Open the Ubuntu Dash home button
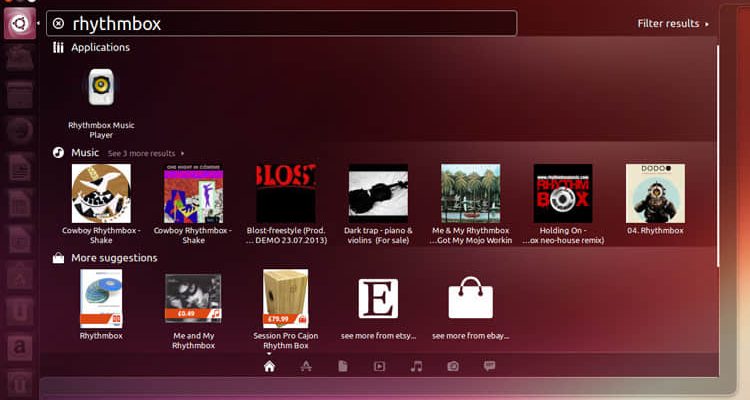750x400 pixels. (x=20, y=23)
